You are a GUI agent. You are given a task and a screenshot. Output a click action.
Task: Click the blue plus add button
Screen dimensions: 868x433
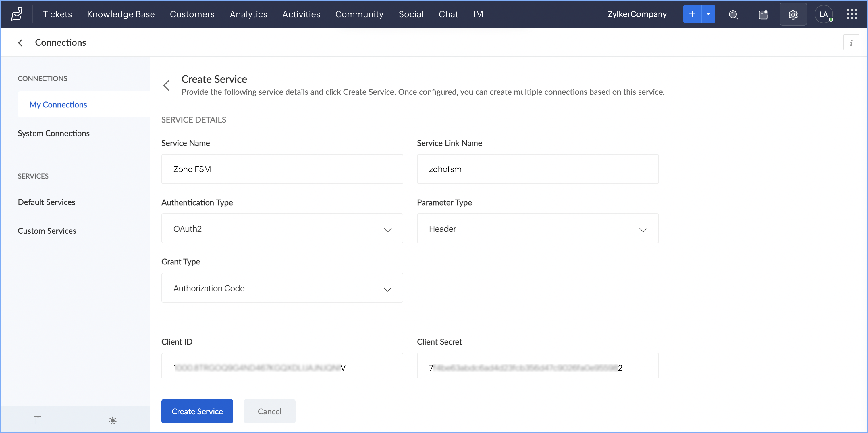[692, 14]
